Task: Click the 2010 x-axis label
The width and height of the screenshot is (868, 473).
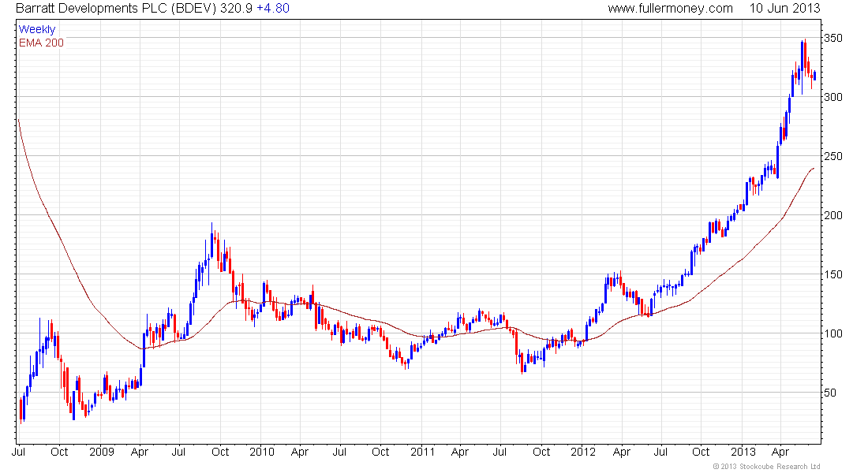Action: [x=262, y=452]
